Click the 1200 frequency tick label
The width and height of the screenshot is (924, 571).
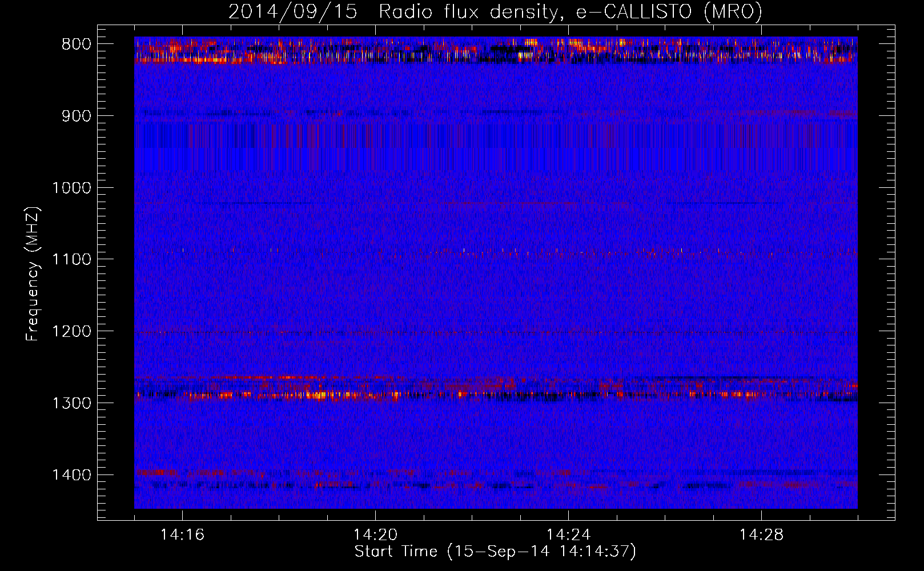click(71, 332)
